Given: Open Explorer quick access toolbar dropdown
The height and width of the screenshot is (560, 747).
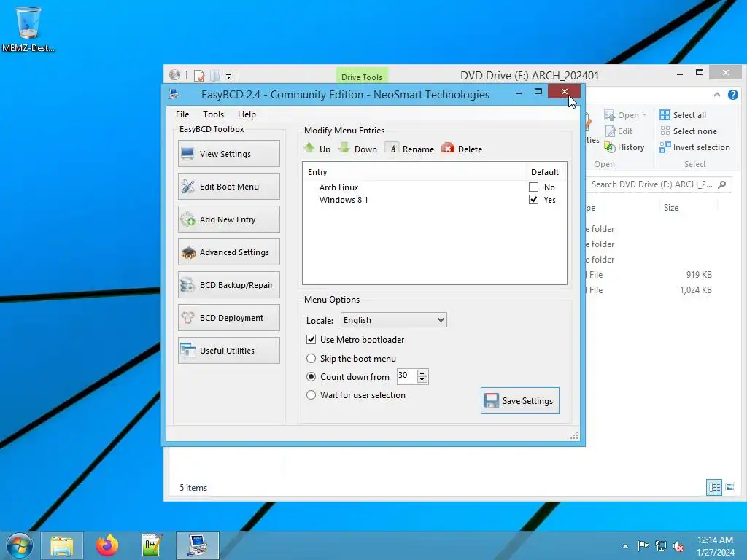Looking at the screenshot, I should 228,76.
